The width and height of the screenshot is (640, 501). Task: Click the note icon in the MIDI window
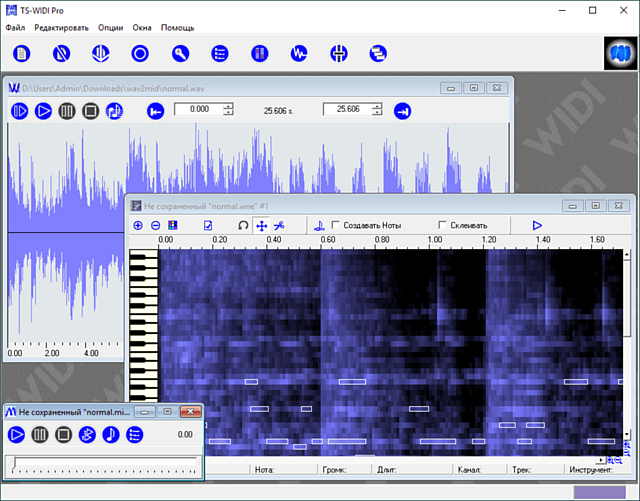pos(110,434)
